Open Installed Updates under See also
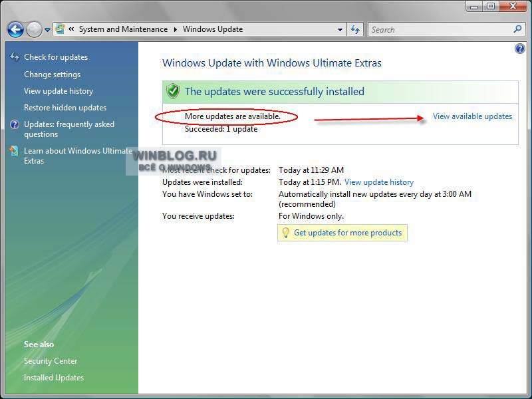Viewport: 532px width, 399px height. coord(54,378)
